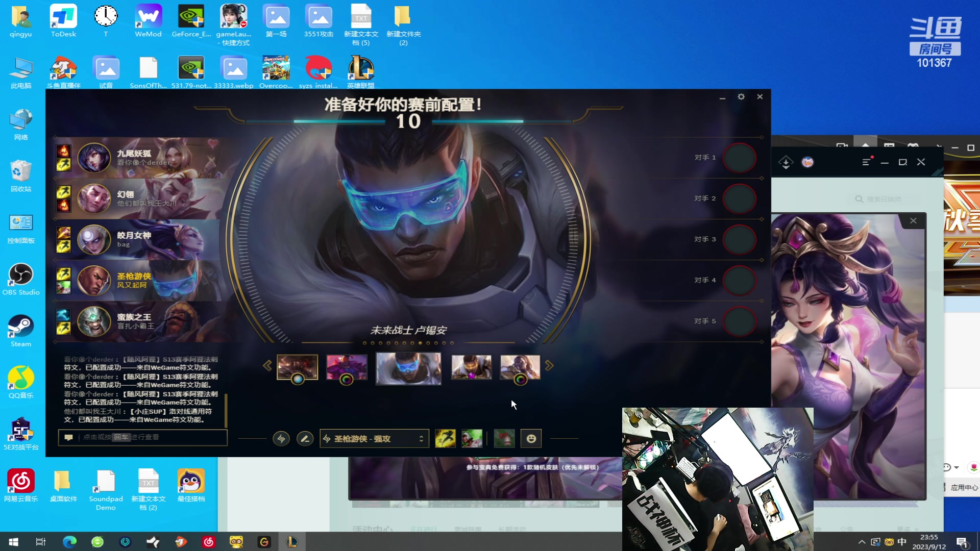
Task: Click opponent slot 对手 3 circle
Action: click(x=740, y=239)
